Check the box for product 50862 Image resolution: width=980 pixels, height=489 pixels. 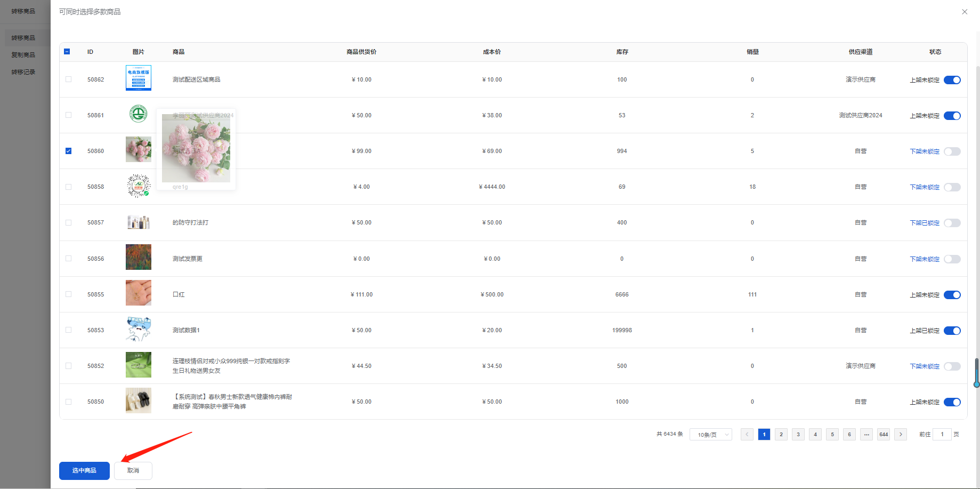click(x=68, y=79)
